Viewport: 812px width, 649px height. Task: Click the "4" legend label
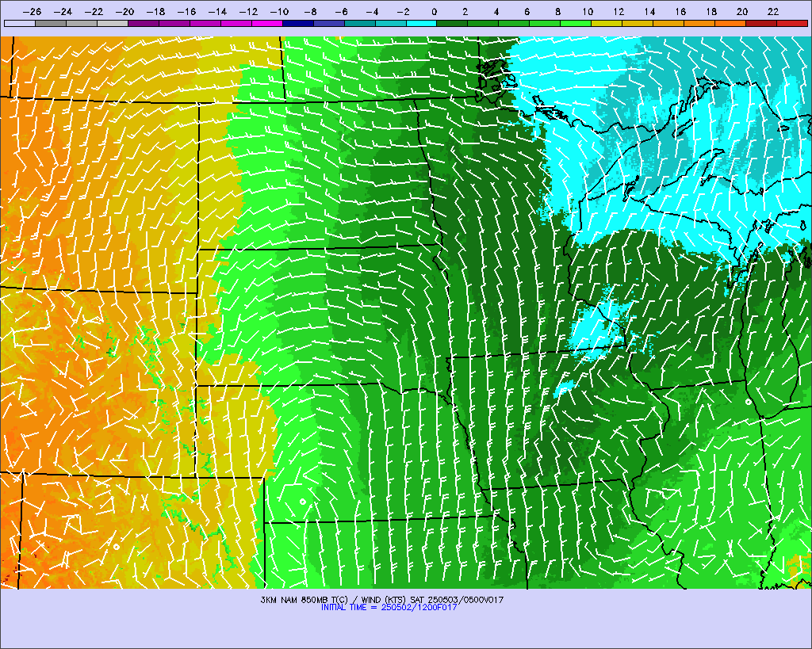(496, 11)
